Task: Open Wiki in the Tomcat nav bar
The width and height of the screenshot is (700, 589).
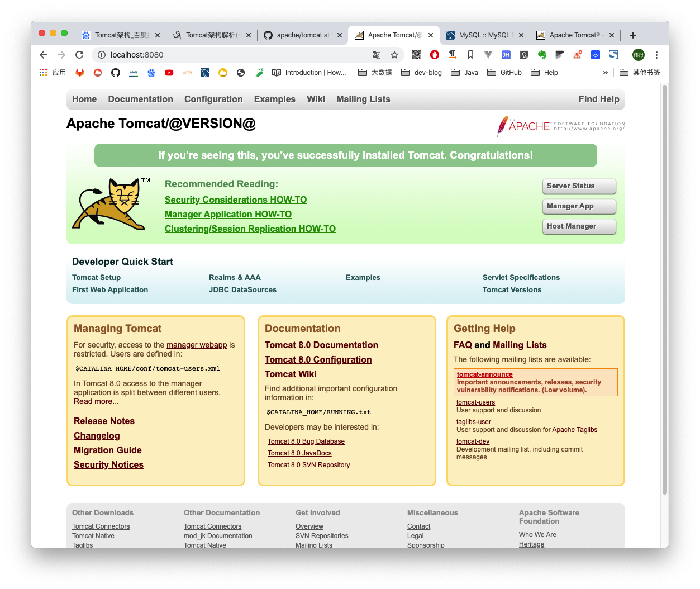Action: click(316, 99)
